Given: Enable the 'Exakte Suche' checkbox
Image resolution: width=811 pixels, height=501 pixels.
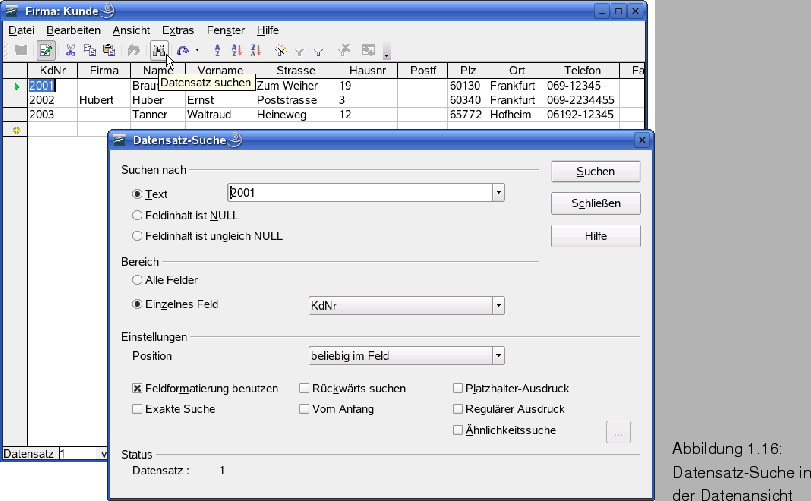Looking at the screenshot, I should (138, 409).
